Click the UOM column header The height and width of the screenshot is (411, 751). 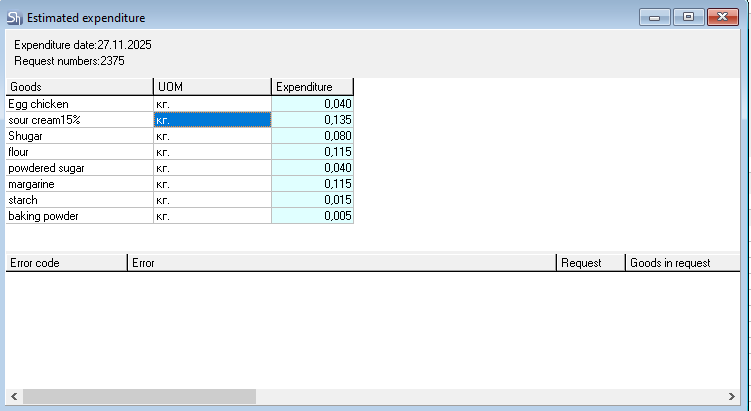click(212, 87)
